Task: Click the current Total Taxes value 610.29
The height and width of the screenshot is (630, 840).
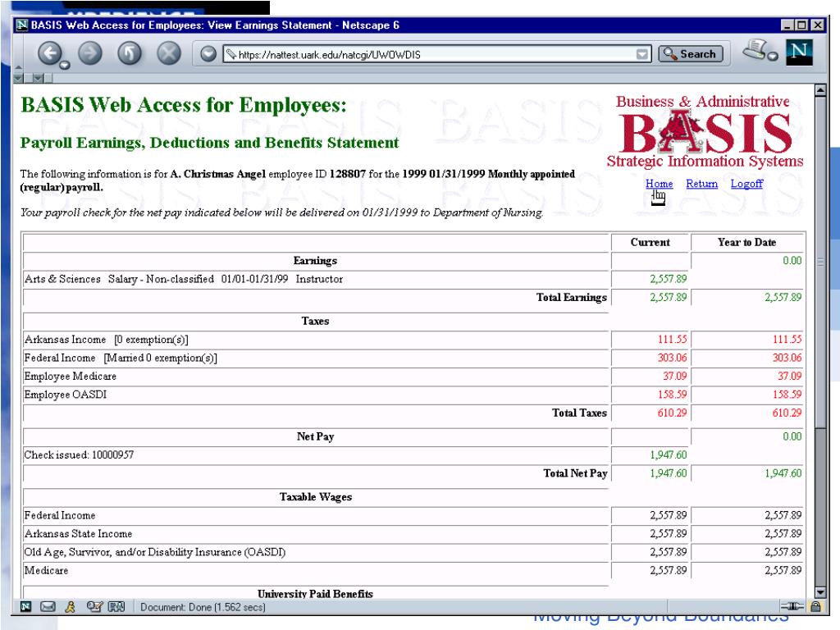Action: click(672, 413)
